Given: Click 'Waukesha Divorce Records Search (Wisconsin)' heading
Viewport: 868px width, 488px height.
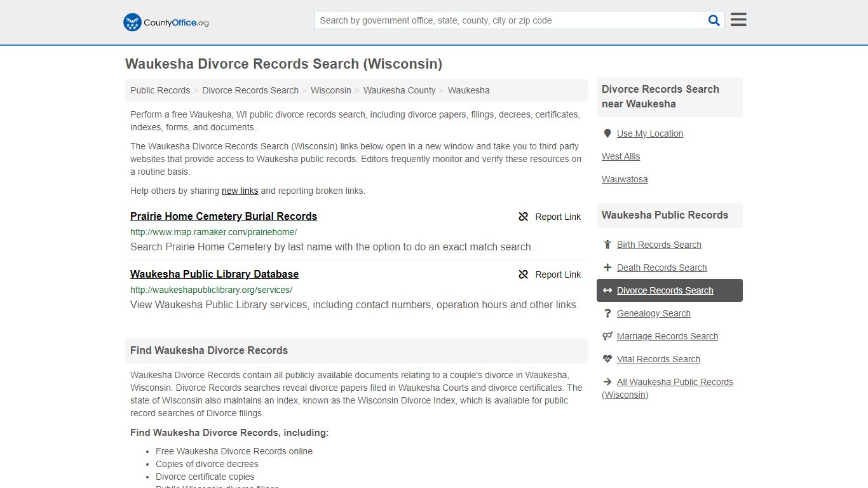Looking at the screenshot, I should (283, 64).
